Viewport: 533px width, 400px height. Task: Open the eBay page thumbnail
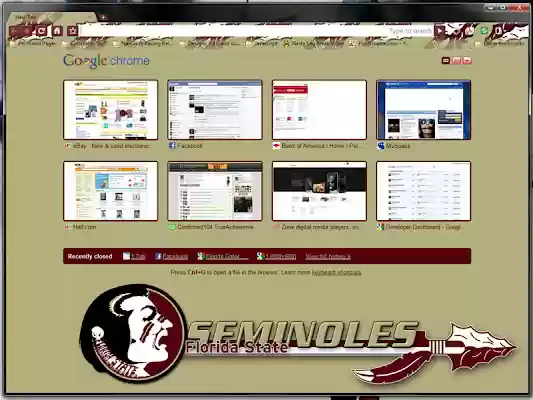click(x=110, y=110)
